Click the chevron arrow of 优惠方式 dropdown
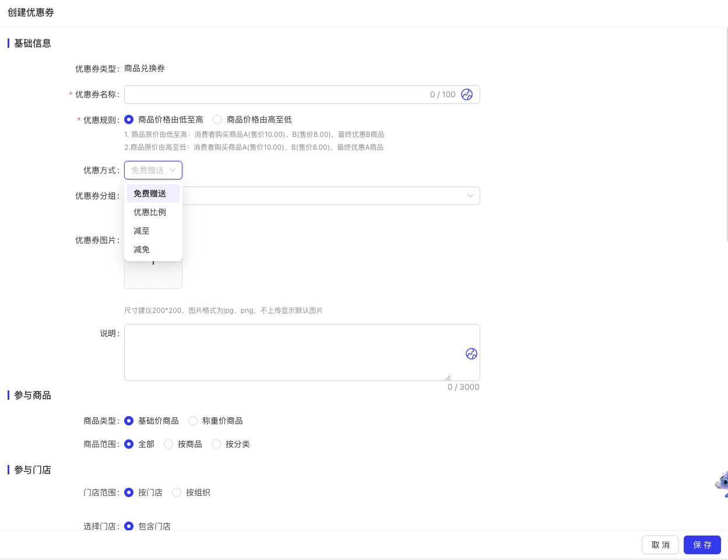Screen dimensions: 728x560 [173, 170]
